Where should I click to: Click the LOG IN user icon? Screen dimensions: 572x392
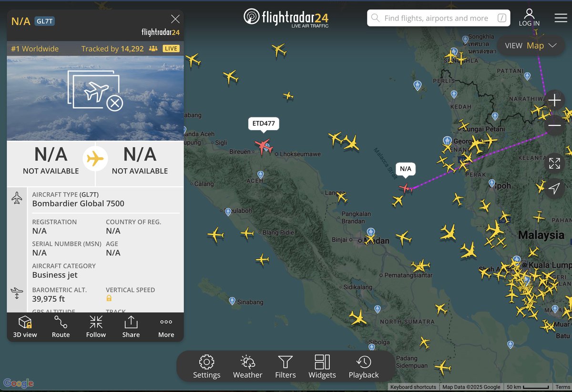point(529,17)
